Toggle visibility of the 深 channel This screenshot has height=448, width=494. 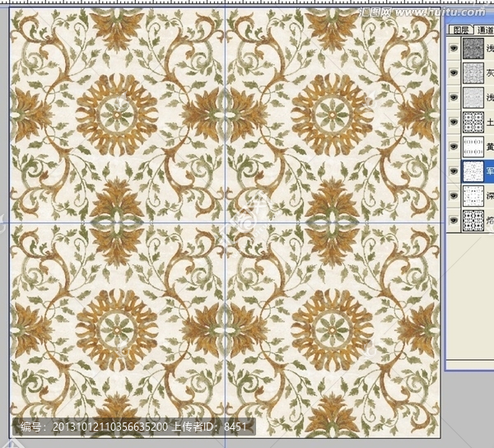pos(454,196)
